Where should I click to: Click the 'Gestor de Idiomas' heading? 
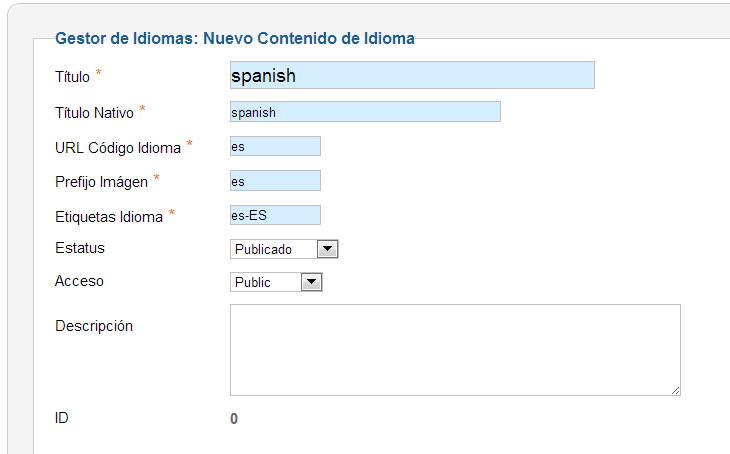(x=235, y=38)
